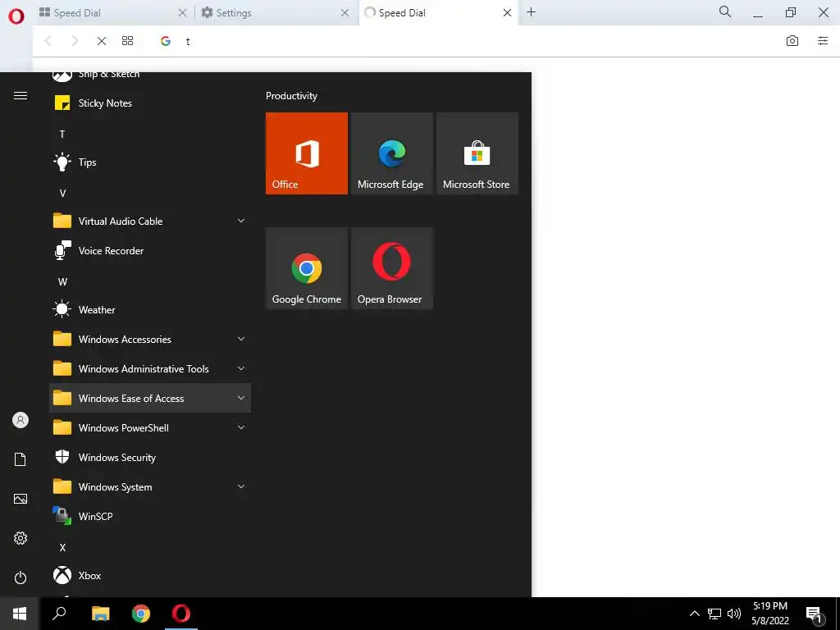Open File Explorer from the taskbar
The image size is (840, 630).
101,614
